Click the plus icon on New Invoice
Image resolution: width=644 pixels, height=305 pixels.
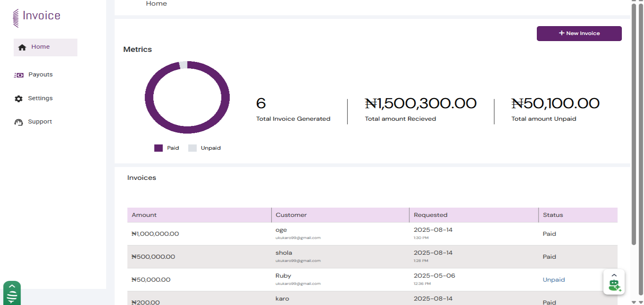561,33
